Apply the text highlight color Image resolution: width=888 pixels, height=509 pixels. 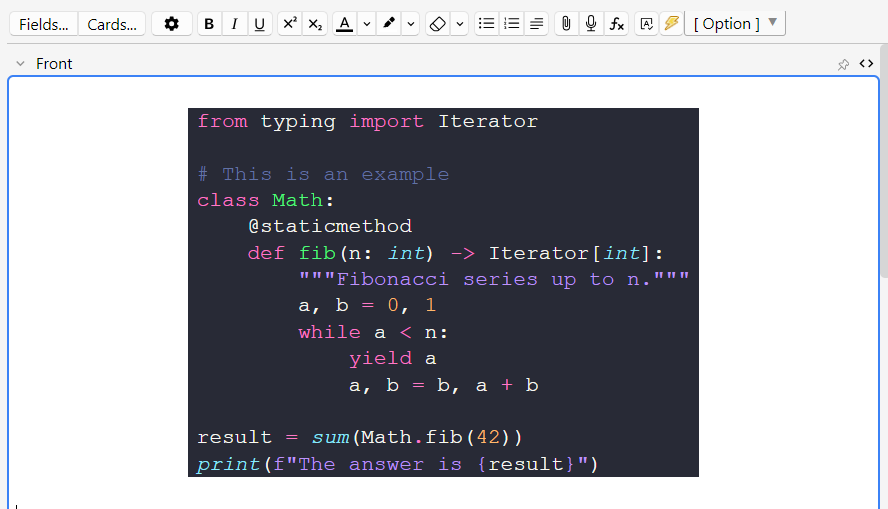click(389, 24)
